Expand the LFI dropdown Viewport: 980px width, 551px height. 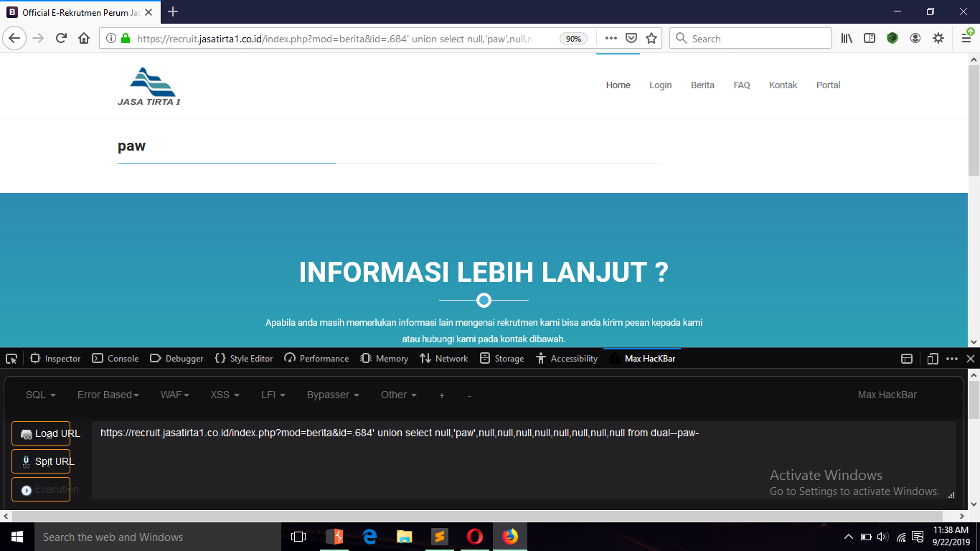tap(273, 395)
